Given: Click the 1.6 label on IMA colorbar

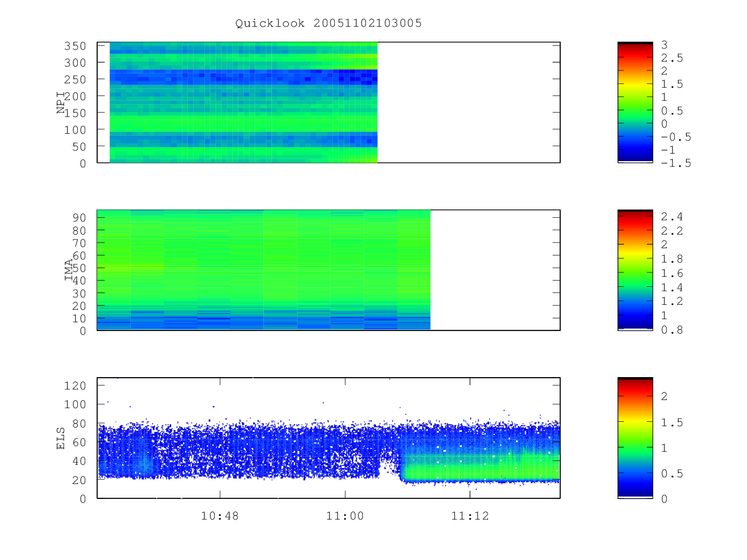Looking at the screenshot, I should [x=672, y=273].
